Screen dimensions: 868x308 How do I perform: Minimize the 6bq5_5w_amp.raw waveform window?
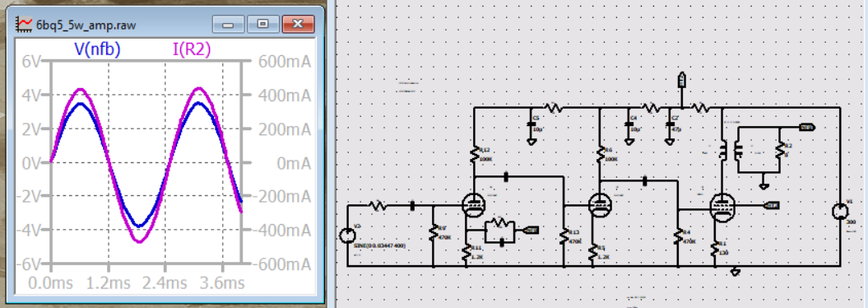(x=229, y=24)
